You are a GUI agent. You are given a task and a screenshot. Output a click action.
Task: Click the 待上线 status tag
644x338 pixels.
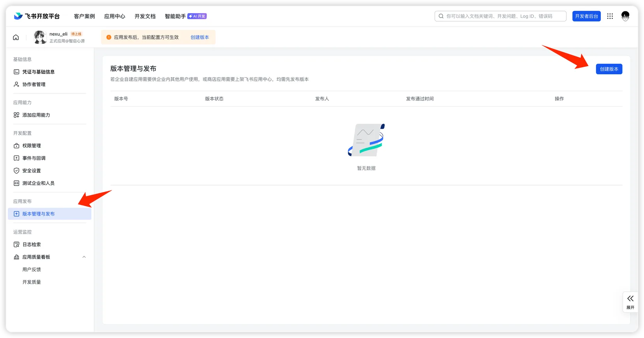[x=76, y=34]
